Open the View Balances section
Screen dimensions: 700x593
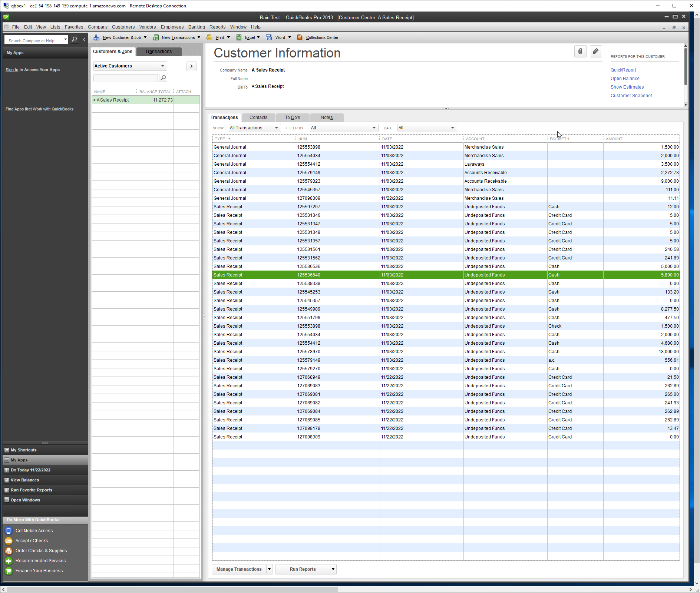pos(45,480)
